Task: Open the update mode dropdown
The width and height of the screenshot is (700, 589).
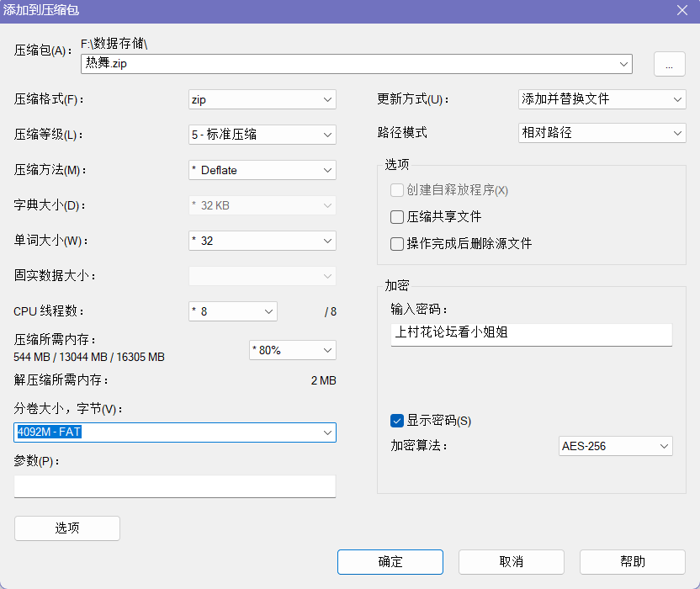Action: [602, 99]
